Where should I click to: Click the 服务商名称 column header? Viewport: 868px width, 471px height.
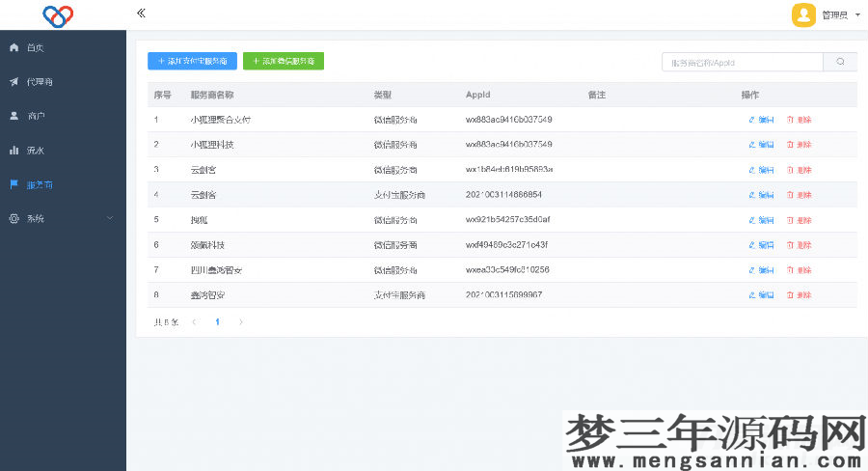click(x=212, y=95)
